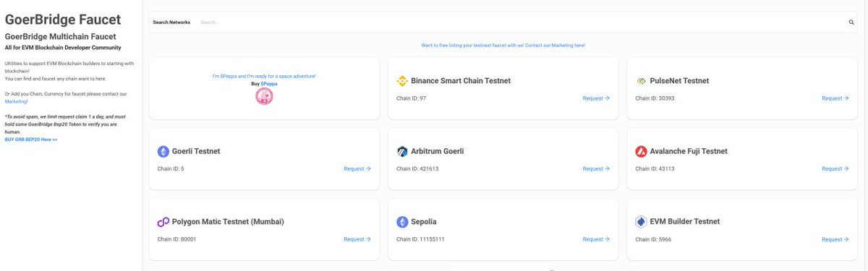Click the PulseNet Testnet logo icon
This screenshot has height=271, width=868.
[x=641, y=81]
